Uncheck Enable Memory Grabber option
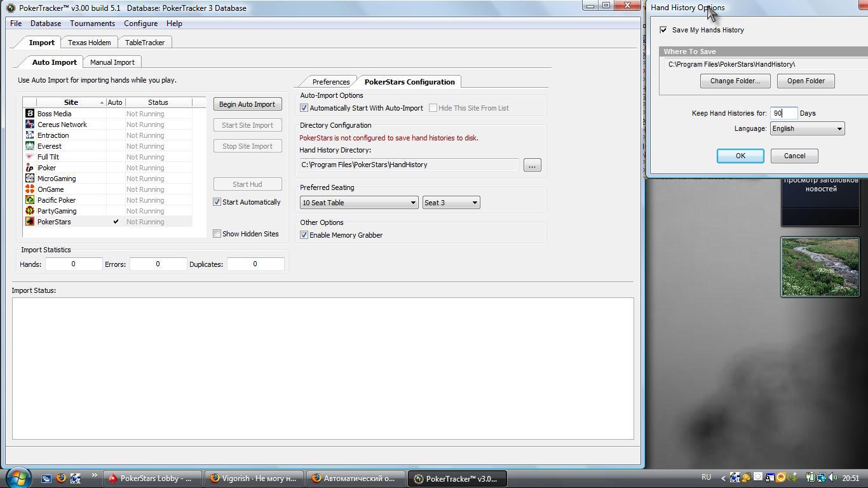Viewport: 868px width, 488px height. 304,235
